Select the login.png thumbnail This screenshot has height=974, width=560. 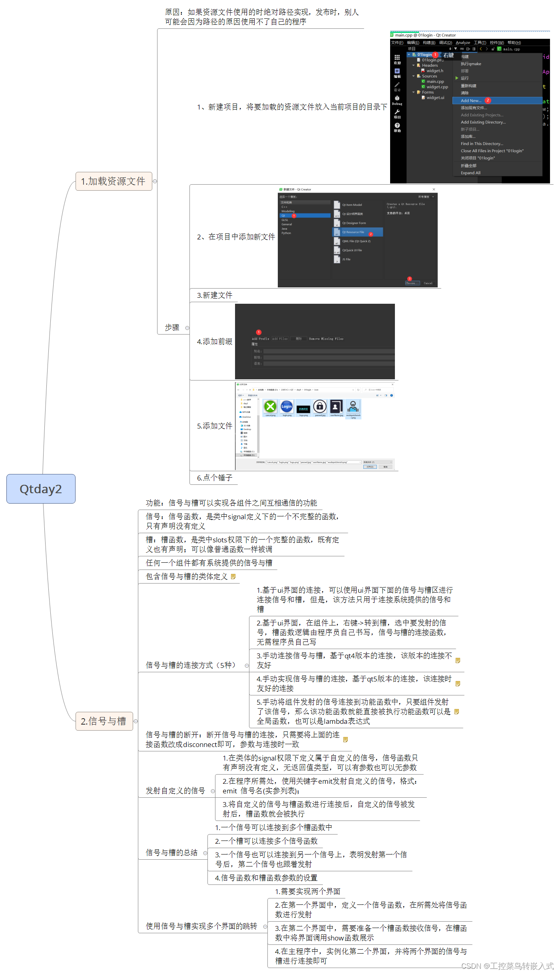(287, 408)
